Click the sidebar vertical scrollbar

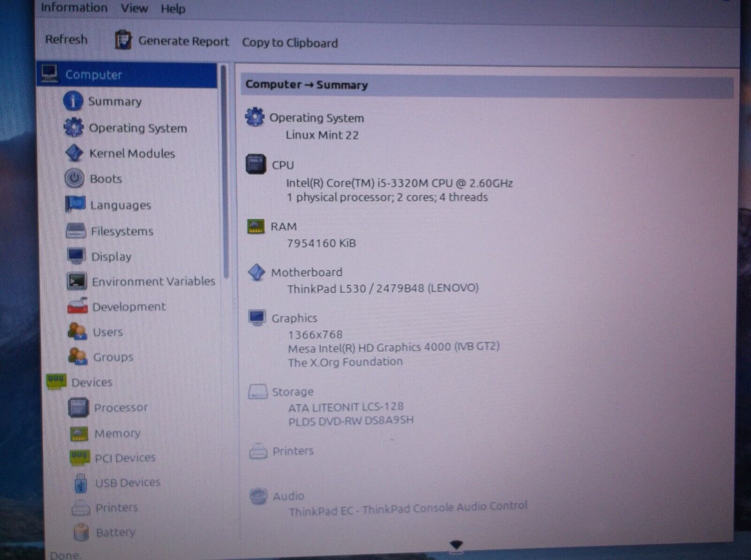224,171
